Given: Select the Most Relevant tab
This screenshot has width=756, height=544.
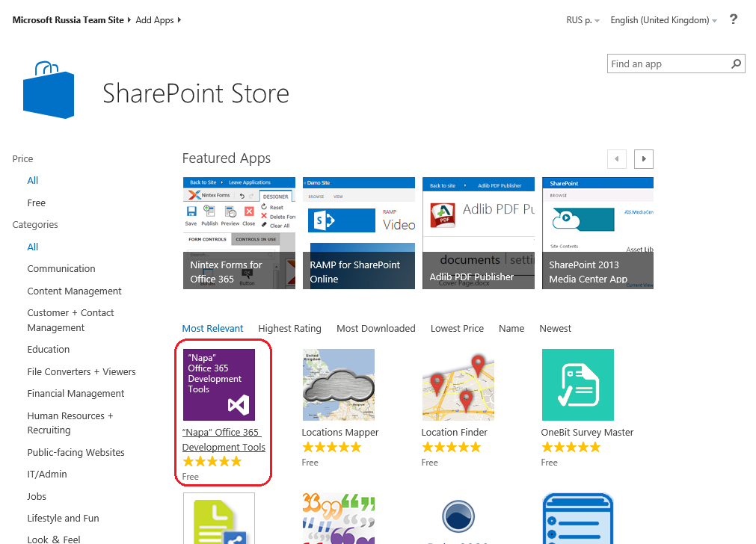Looking at the screenshot, I should click(212, 328).
